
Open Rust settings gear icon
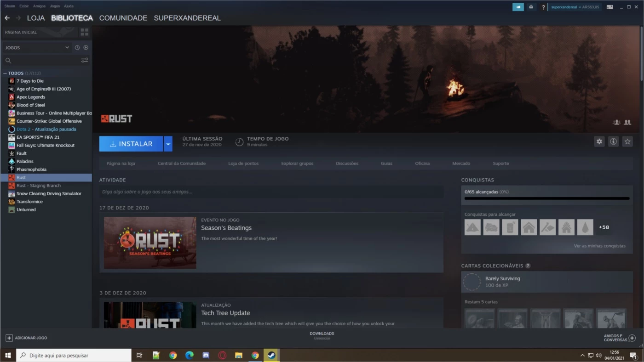pyautogui.click(x=599, y=141)
